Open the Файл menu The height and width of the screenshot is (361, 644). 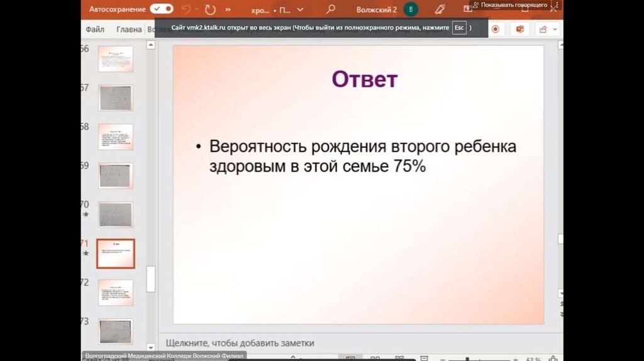click(95, 29)
